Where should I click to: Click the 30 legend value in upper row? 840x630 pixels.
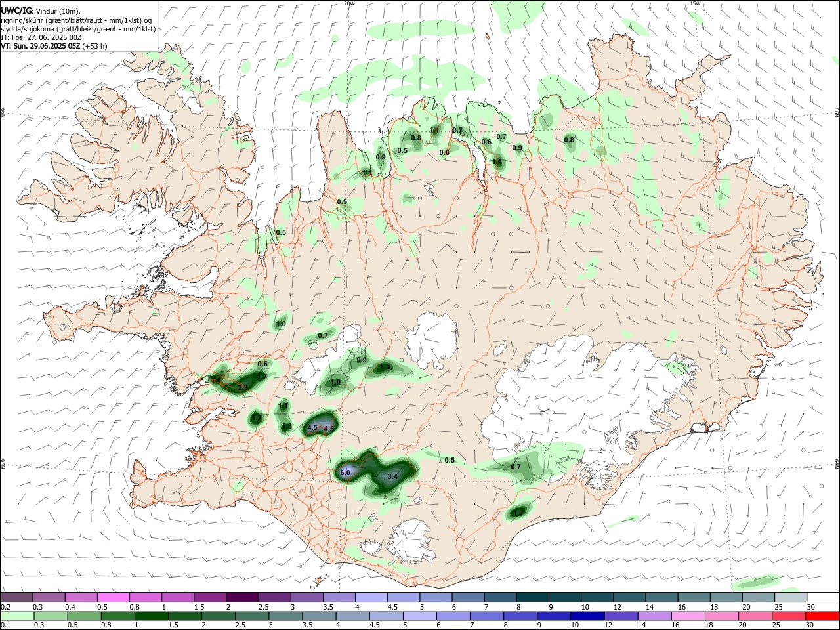click(x=811, y=607)
